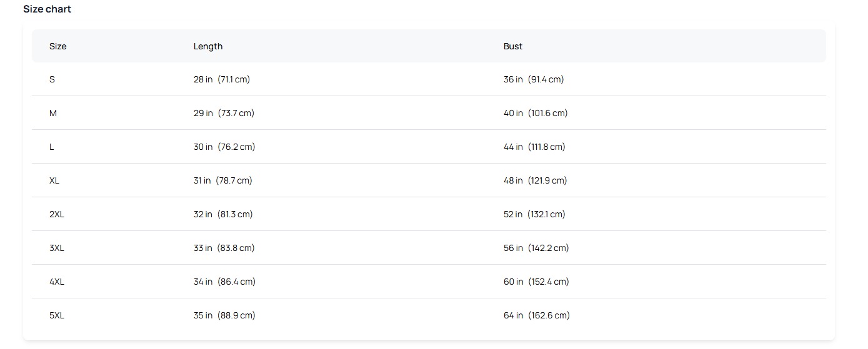Select the S size row label
The height and width of the screenshot is (349, 868).
52,79
